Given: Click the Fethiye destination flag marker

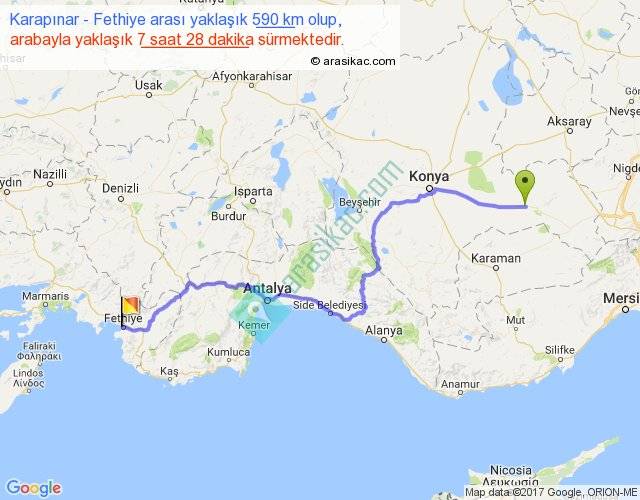Looking at the screenshot, I should (130, 306).
